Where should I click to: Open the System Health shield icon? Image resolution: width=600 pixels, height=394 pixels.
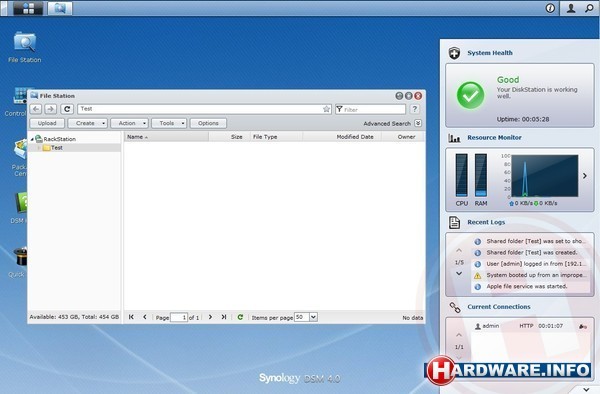454,53
